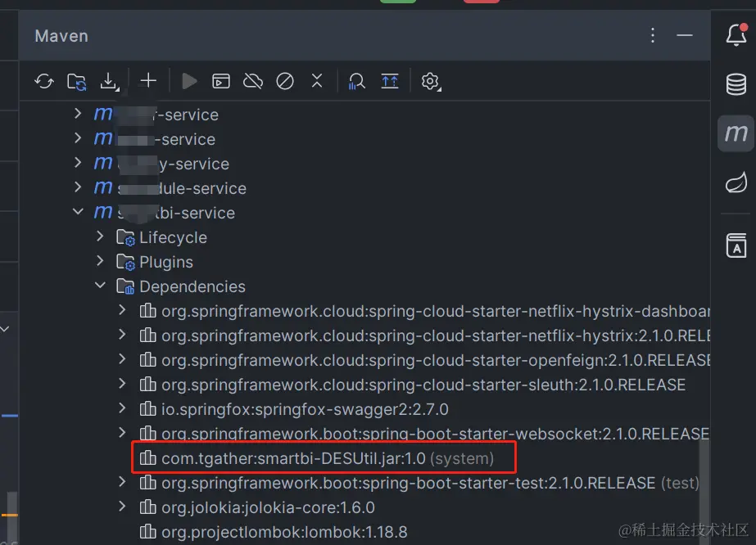Download sources and documentation icon
Image resolution: width=756 pixels, height=545 pixels.
click(110, 82)
